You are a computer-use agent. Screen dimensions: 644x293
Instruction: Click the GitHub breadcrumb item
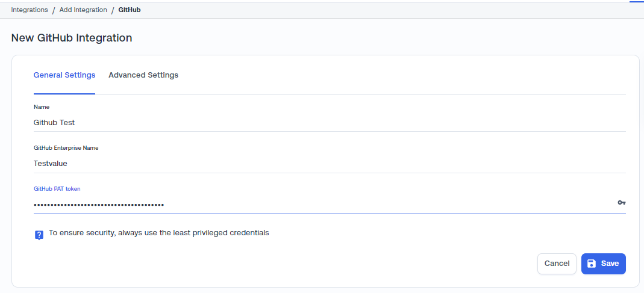point(130,10)
